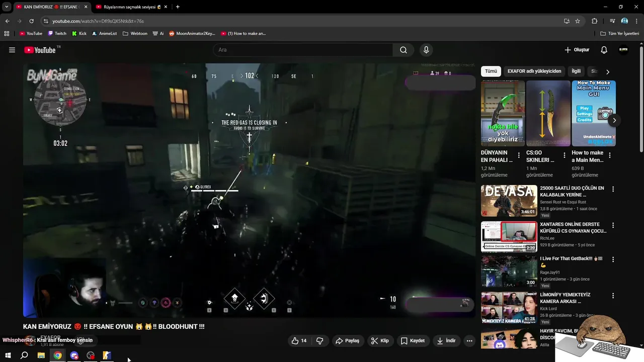Close the Rüyalarımın saçmalık seviyesi tab
The image size is (644, 362).
pos(166,7)
